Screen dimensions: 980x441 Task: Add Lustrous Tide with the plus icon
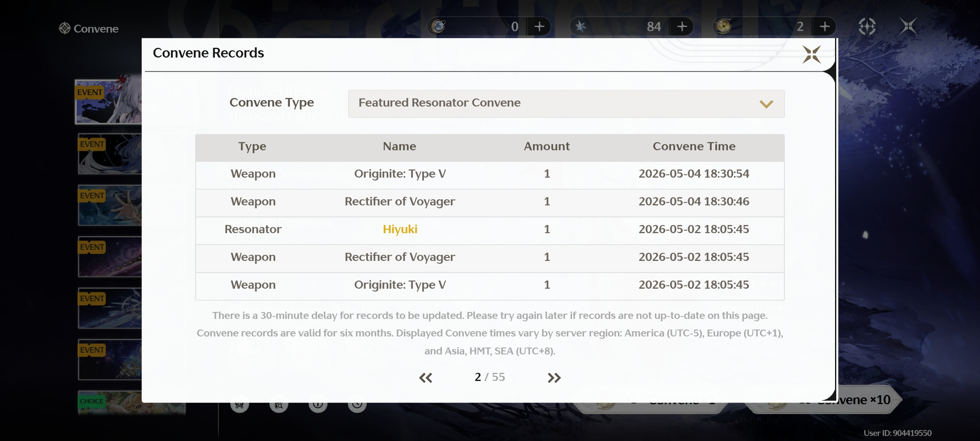(682, 27)
